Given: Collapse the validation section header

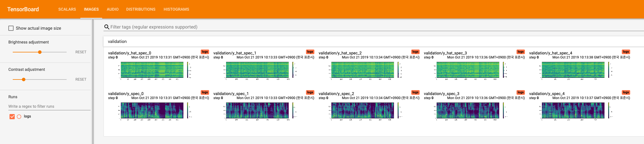Looking at the screenshot, I should coord(373,41).
